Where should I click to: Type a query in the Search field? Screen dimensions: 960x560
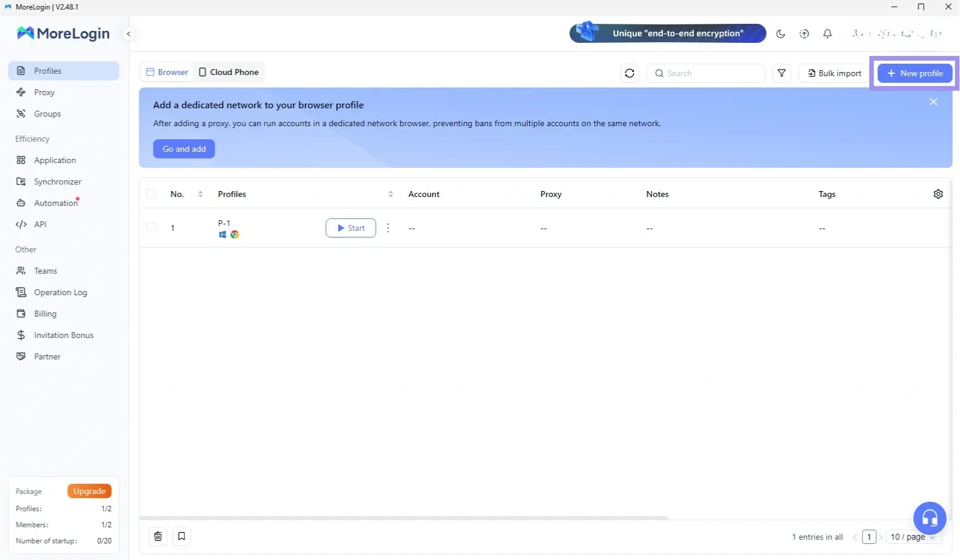point(705,73)
